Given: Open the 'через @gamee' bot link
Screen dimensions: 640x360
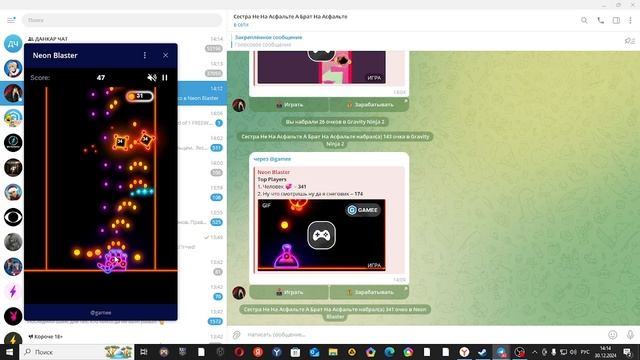Looking at the screenshot, I should point(272,159).
